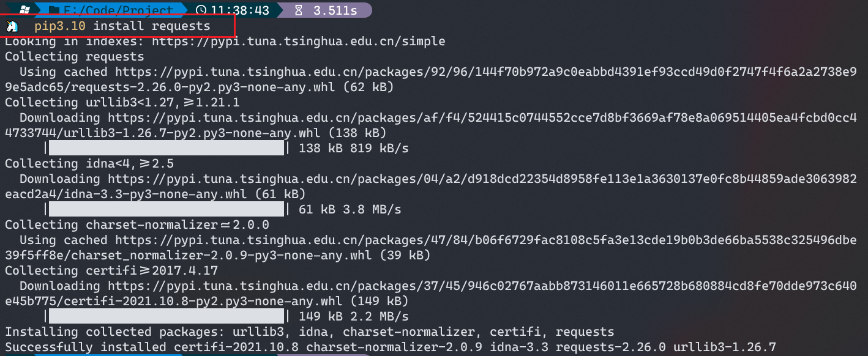Click the prompt glyph before pip3.10
868x356 pixels.
coord(12,26)
